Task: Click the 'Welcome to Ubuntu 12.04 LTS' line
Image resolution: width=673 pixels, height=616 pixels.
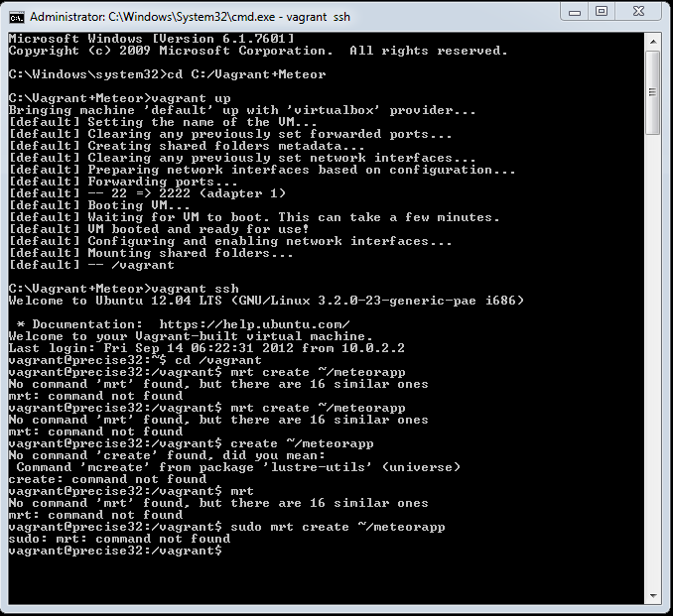Action: [266, 301]
